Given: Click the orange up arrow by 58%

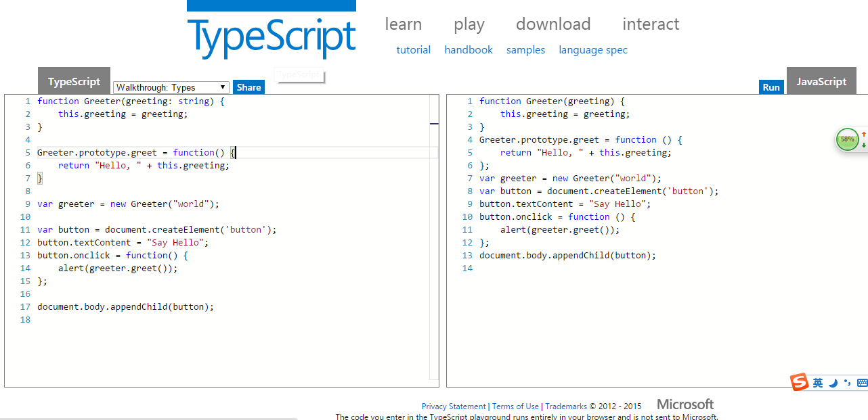Looking at the screenshot, I should point(863,135).
